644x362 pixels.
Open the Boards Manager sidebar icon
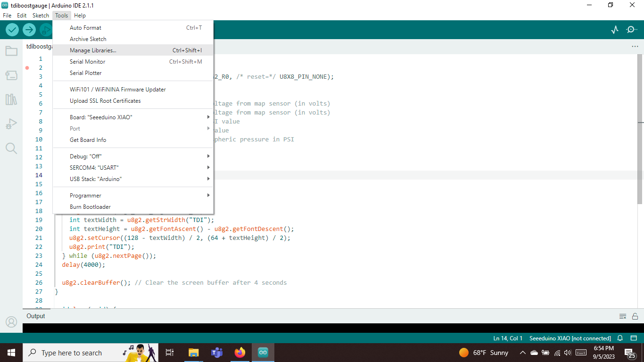(11, 75)
